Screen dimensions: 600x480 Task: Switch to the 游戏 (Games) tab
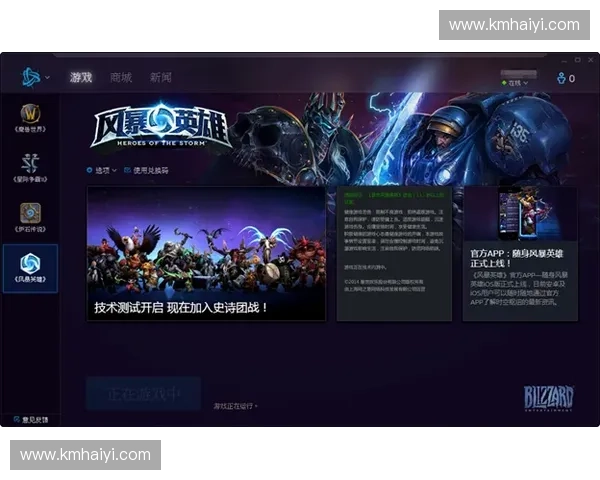[x=81, y=77]
